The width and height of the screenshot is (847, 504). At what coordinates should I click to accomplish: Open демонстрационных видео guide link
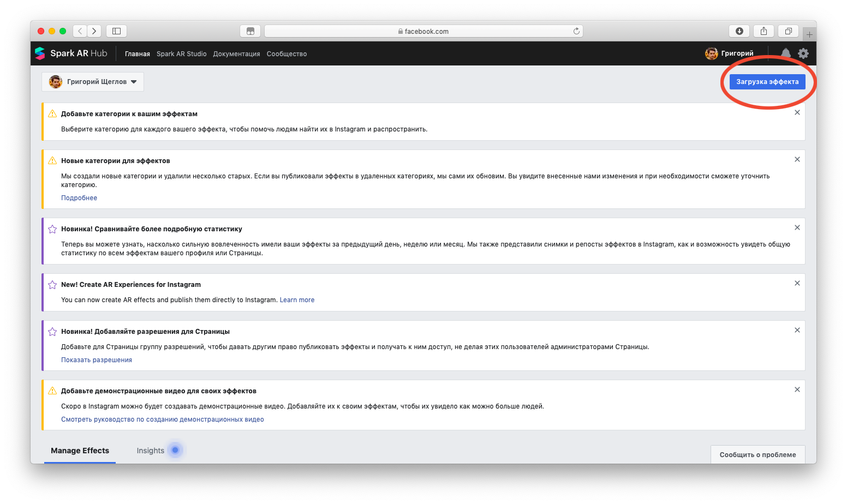click(163, 419)
